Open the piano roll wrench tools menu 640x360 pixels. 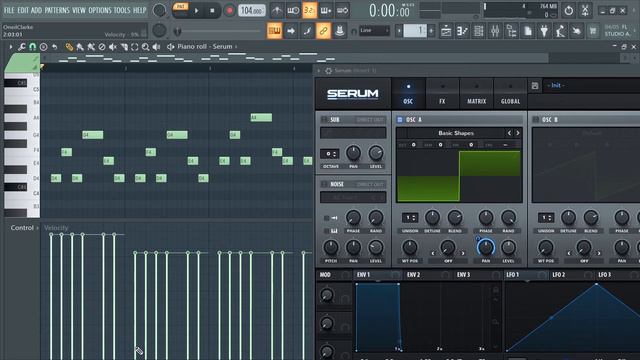[22, 47]
